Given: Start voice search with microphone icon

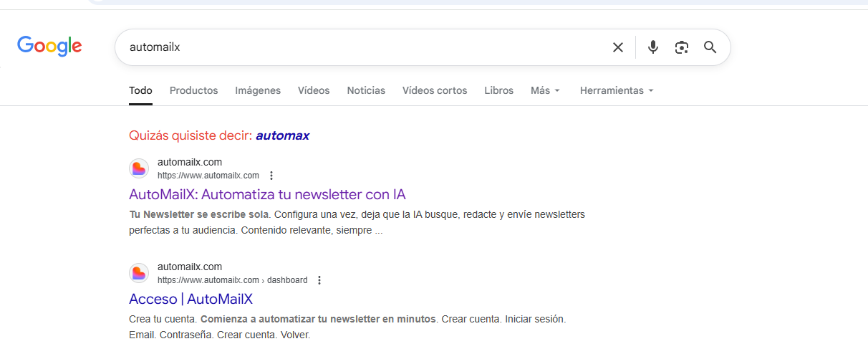Looking at the screenshot, I should (x=652, y=47).
